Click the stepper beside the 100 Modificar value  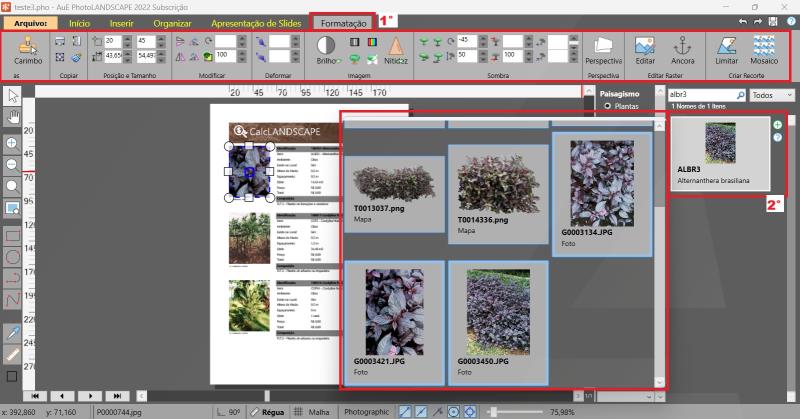242,55
